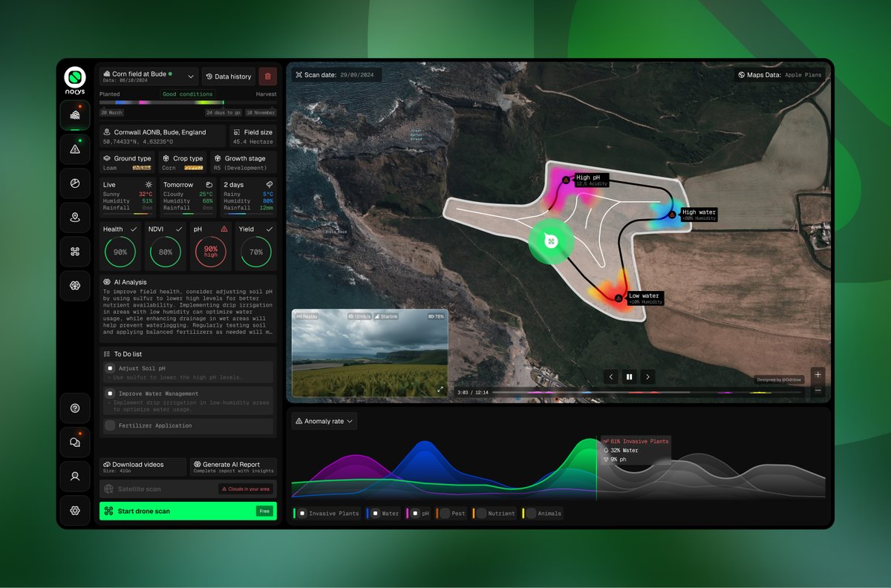
Task: Check the Fertilizer Application to-do
Action: pos(110,425)
